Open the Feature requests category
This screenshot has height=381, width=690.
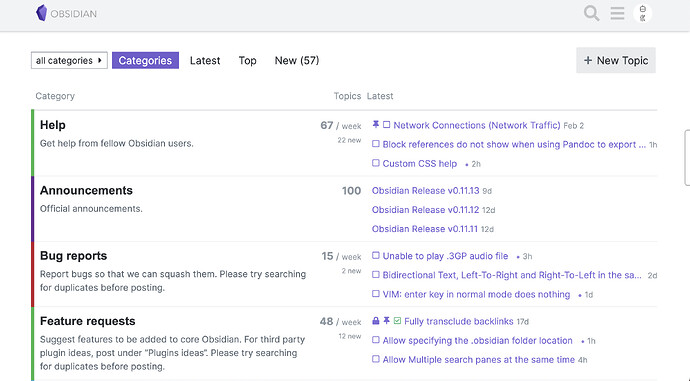point(88,321)
